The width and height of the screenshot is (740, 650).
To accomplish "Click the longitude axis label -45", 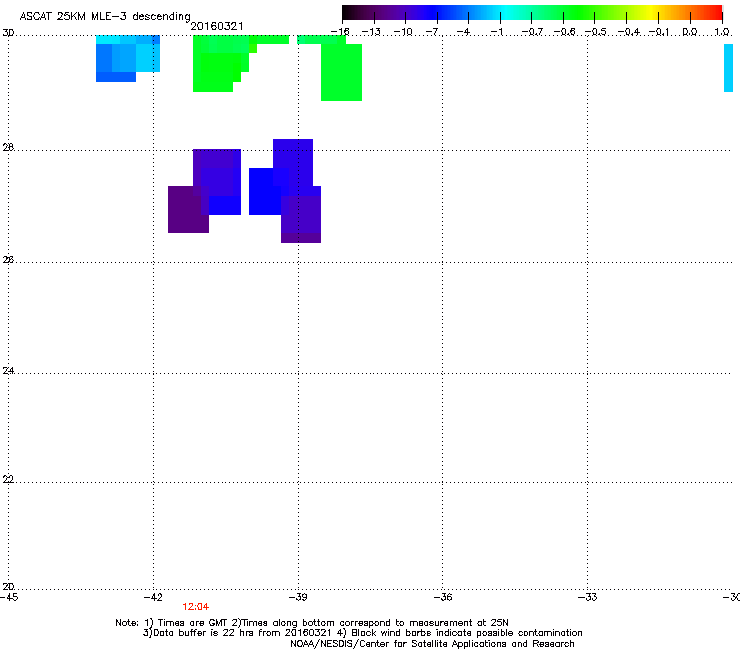I will click(x=9, y=597).
